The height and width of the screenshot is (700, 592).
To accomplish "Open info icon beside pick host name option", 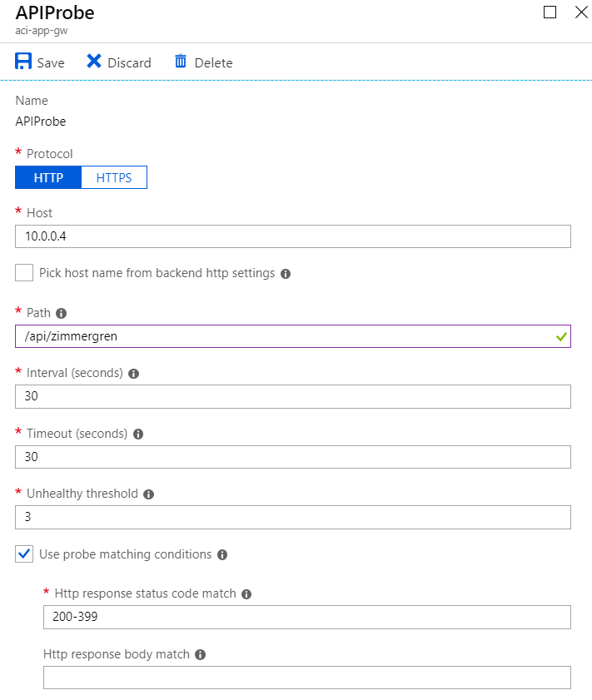I will [286, 273].
